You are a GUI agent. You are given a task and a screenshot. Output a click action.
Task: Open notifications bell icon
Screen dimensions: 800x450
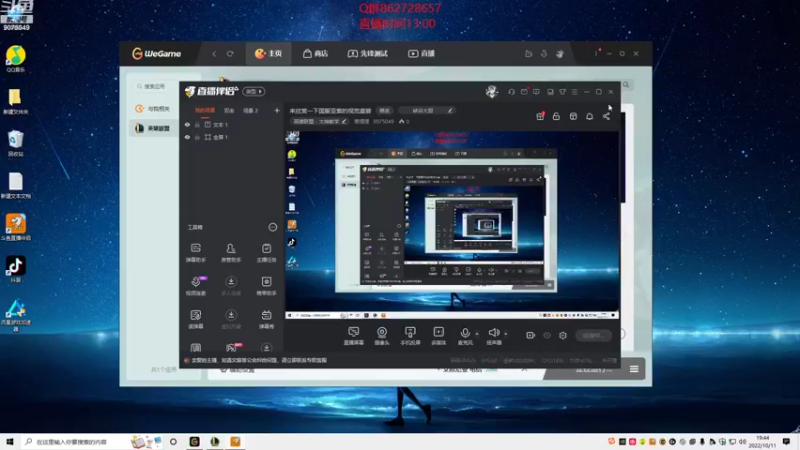(x=589, y=116)
